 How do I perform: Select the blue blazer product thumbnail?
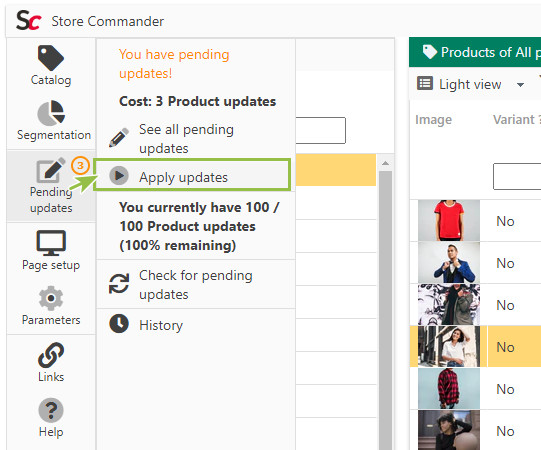click(449, 263)
